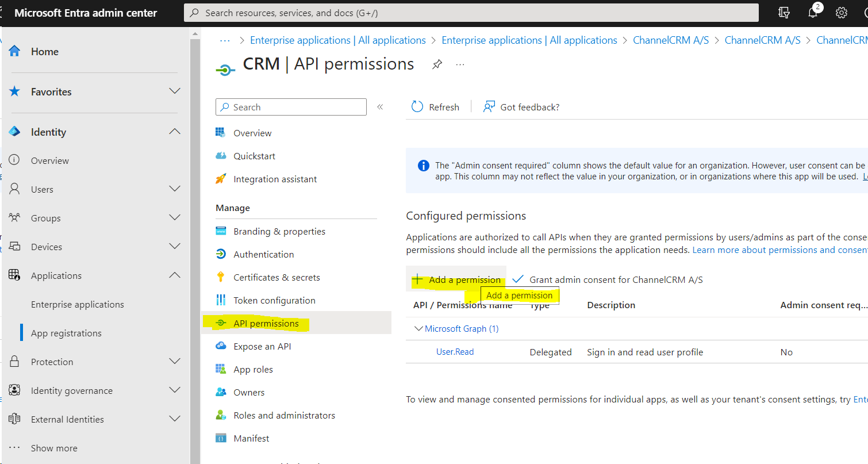Open Enterprise applications in the left sidebar
Screen dimensions: 868x464
pos(78,304)
